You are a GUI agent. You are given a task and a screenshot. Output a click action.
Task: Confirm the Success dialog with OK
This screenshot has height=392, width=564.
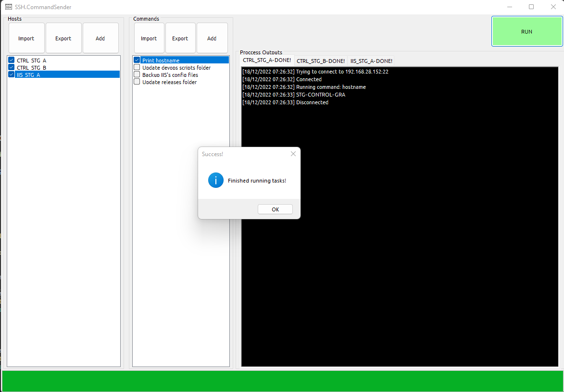pyautogui.click(x=275, y=209)
